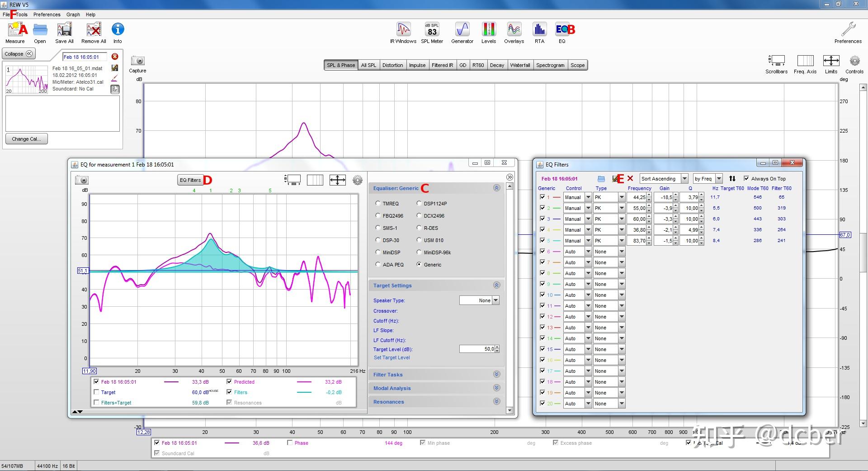
Task: Open the RTA analyzer window
Action: coord(539,30)
